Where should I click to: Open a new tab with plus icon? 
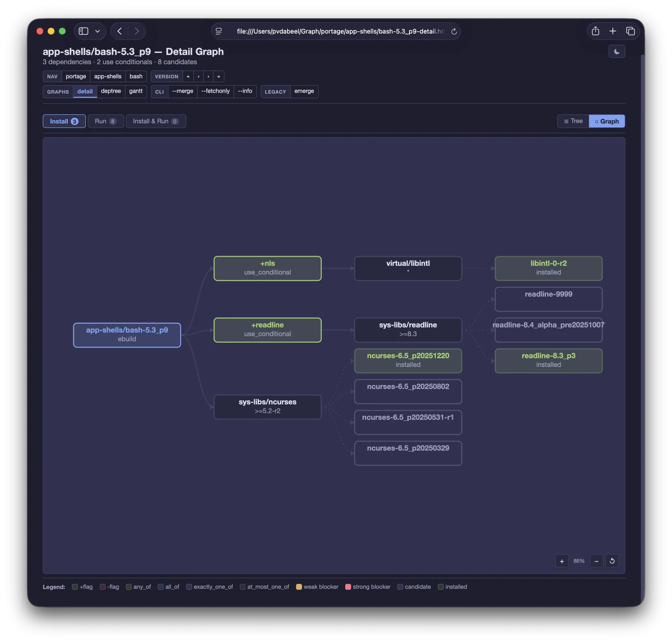coord(613,31)
